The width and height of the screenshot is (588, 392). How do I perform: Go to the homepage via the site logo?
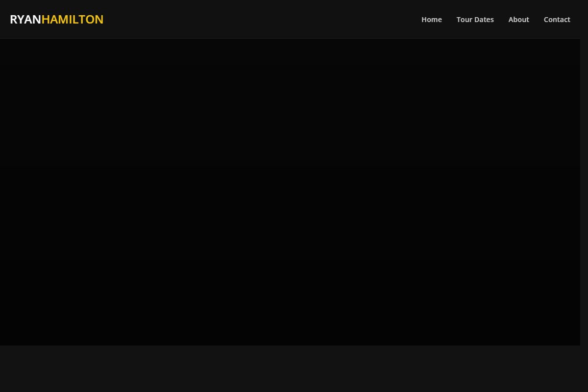point(56,19)
